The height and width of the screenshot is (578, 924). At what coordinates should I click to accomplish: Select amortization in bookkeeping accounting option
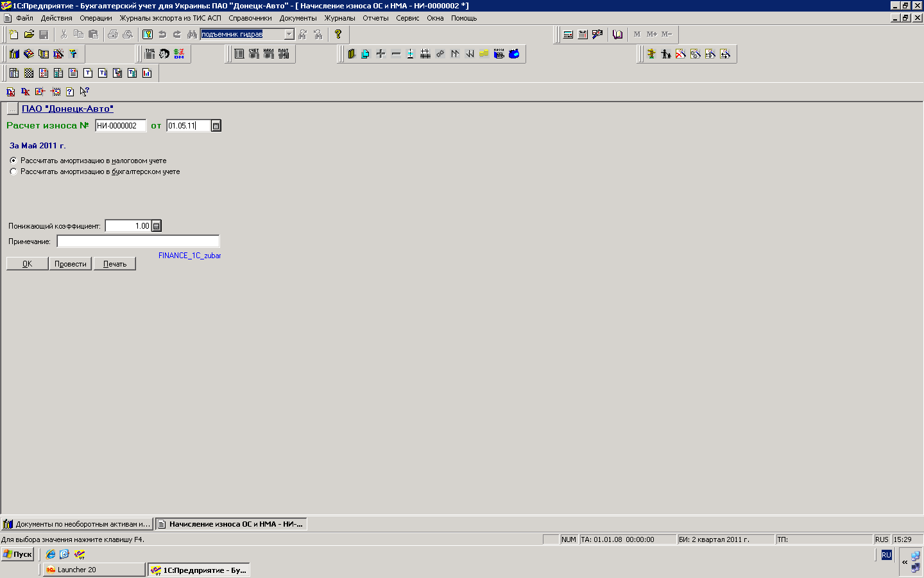(x=96, y=171)
